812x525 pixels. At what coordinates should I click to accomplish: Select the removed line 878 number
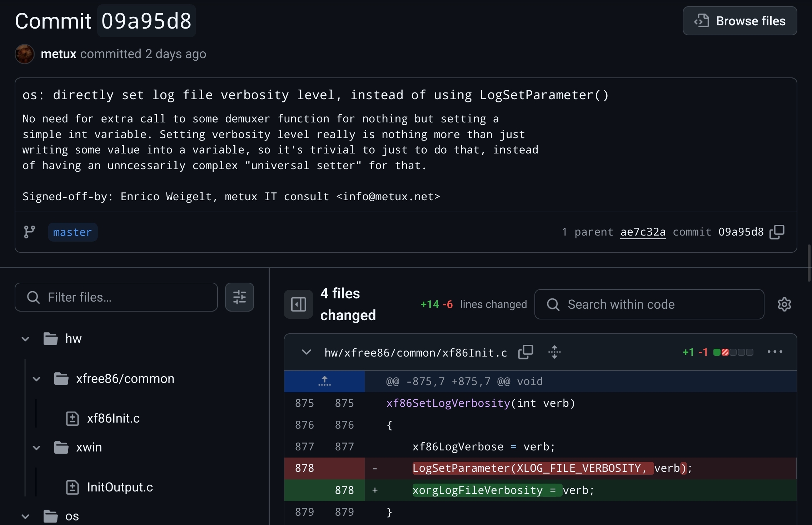click(x=304, y=468)
